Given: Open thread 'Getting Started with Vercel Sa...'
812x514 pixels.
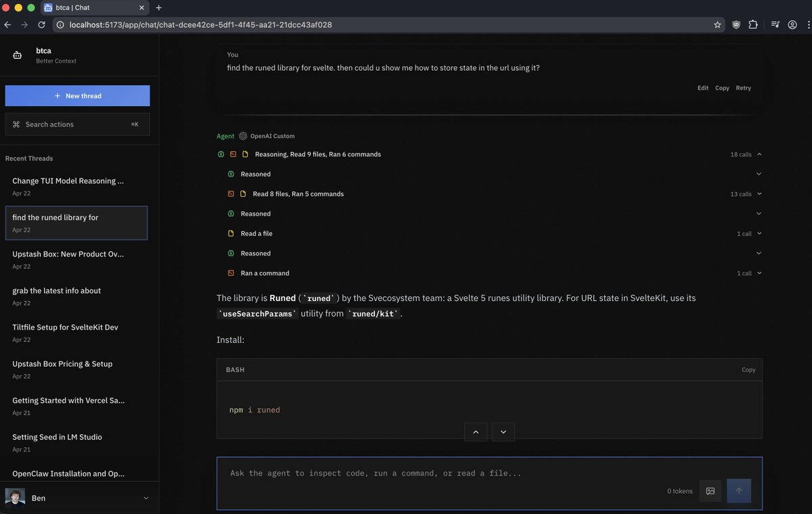Looking at the screenshot, I should (76, 406).
